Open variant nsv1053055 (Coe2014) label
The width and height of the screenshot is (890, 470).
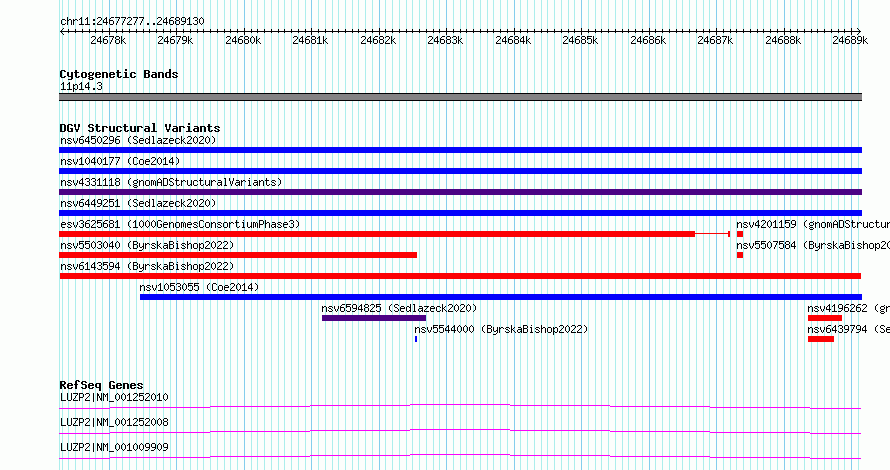pyautogui.click(x=199, y=287)
